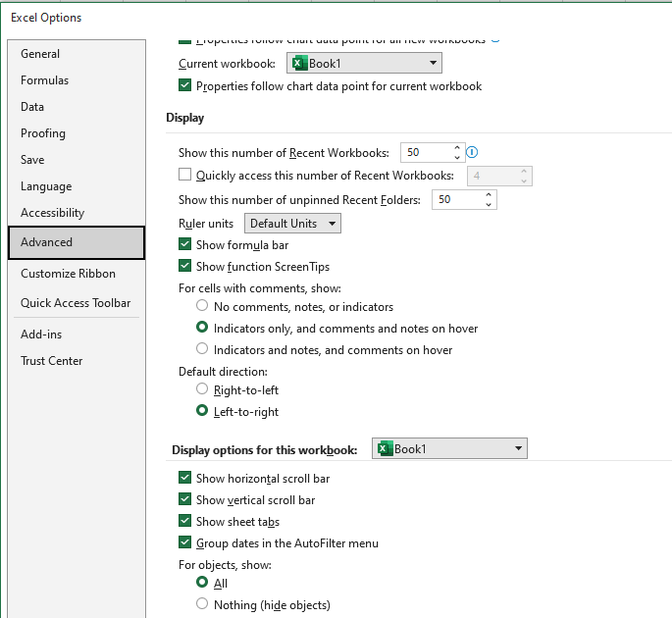
Task: Enable Quickly access this number of Recent Workbooks
Action: click(184, 175)
